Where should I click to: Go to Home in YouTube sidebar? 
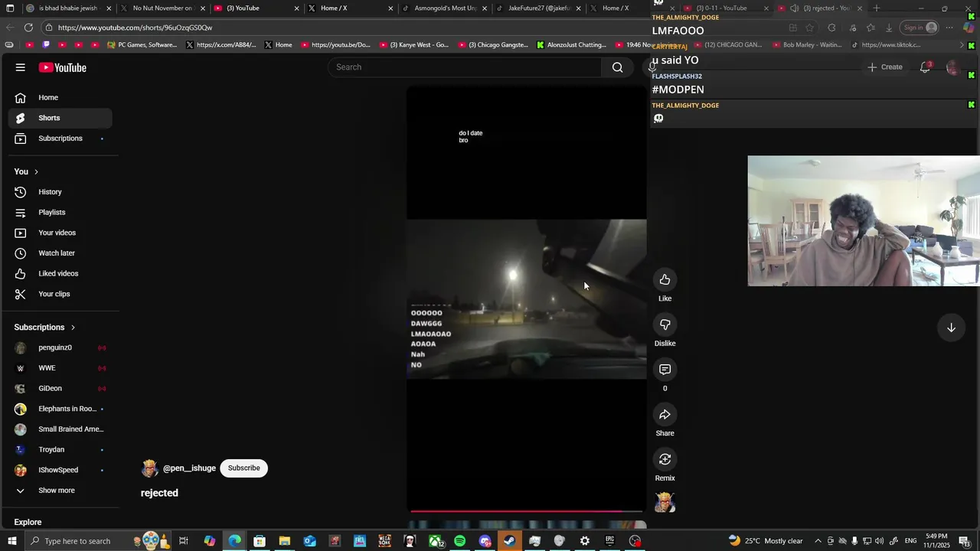[x=60, y=97]
